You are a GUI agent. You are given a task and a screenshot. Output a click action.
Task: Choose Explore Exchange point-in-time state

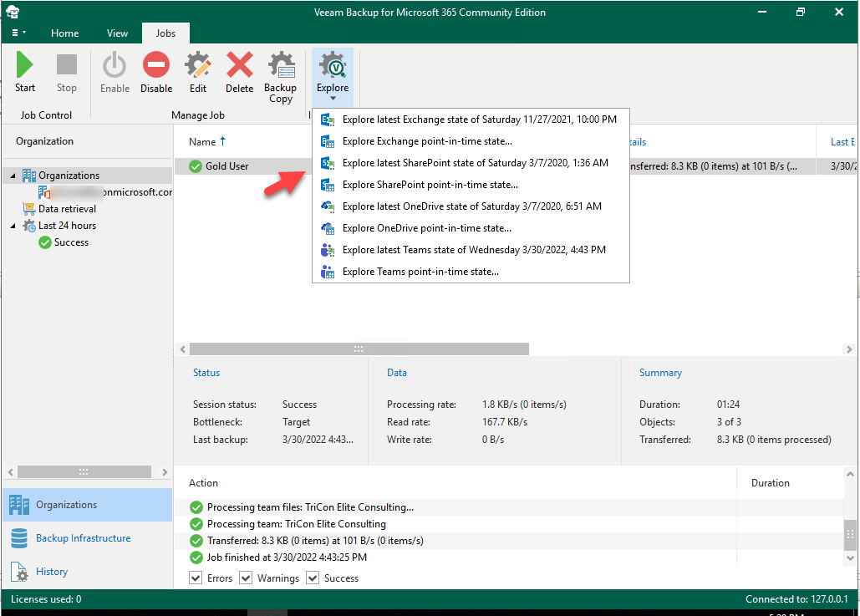point(471,141)
